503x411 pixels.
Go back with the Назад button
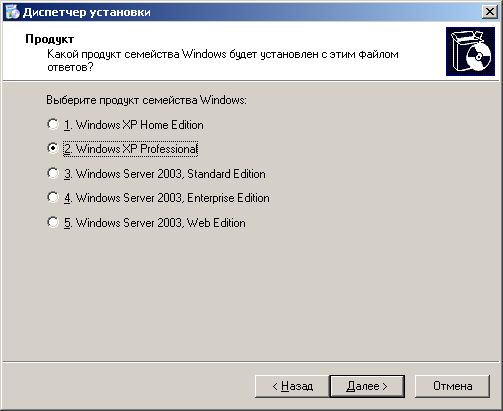(292, 386)
